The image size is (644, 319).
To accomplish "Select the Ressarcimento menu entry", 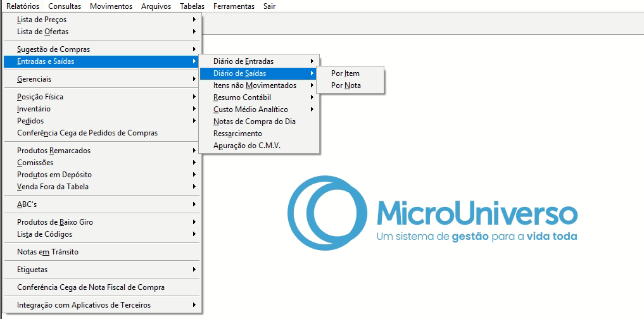I will [237, 134].
